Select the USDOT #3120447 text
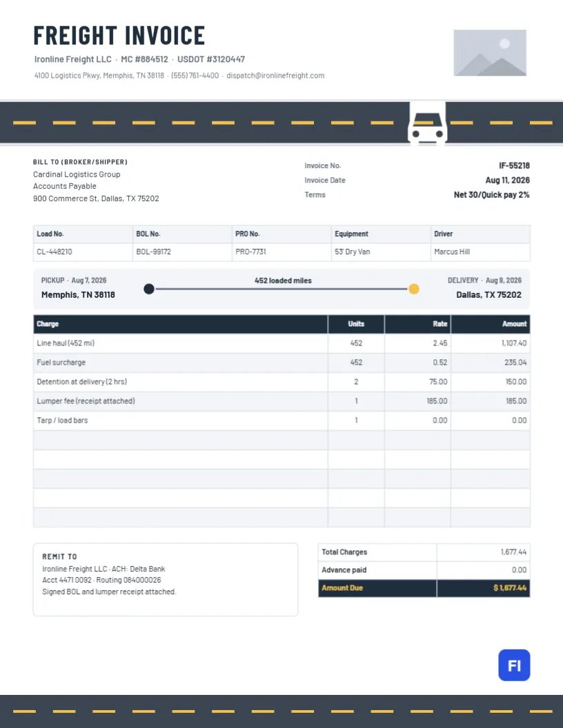563x728 pixels. (x=211, y=59)
